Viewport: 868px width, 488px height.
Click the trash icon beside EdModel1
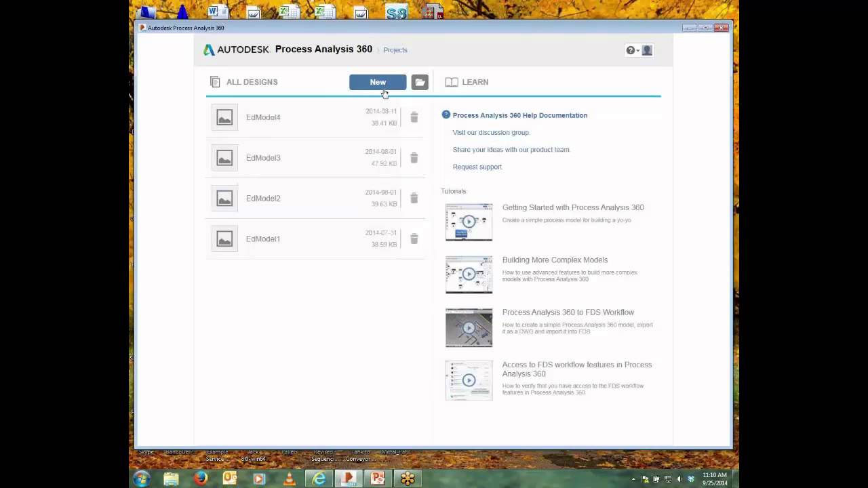(x=414, y=239)
